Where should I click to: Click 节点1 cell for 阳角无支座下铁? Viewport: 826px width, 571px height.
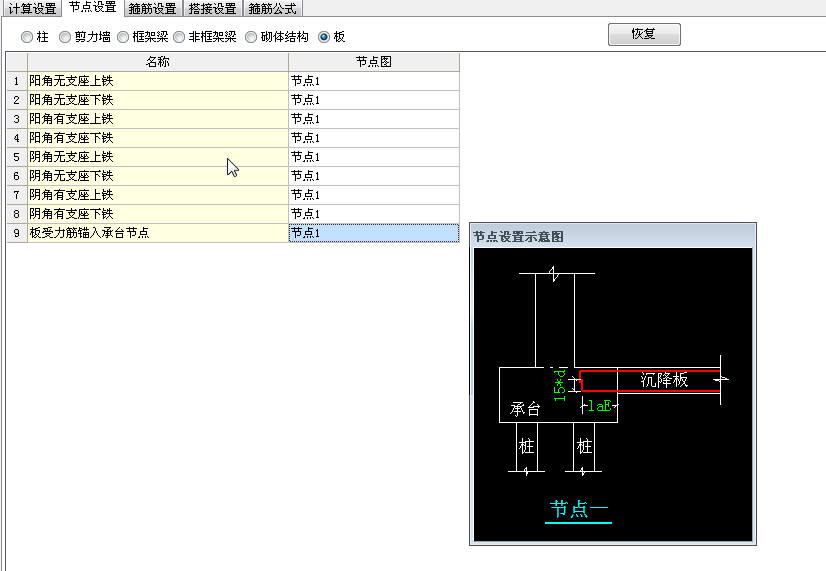tap(373, 100)
